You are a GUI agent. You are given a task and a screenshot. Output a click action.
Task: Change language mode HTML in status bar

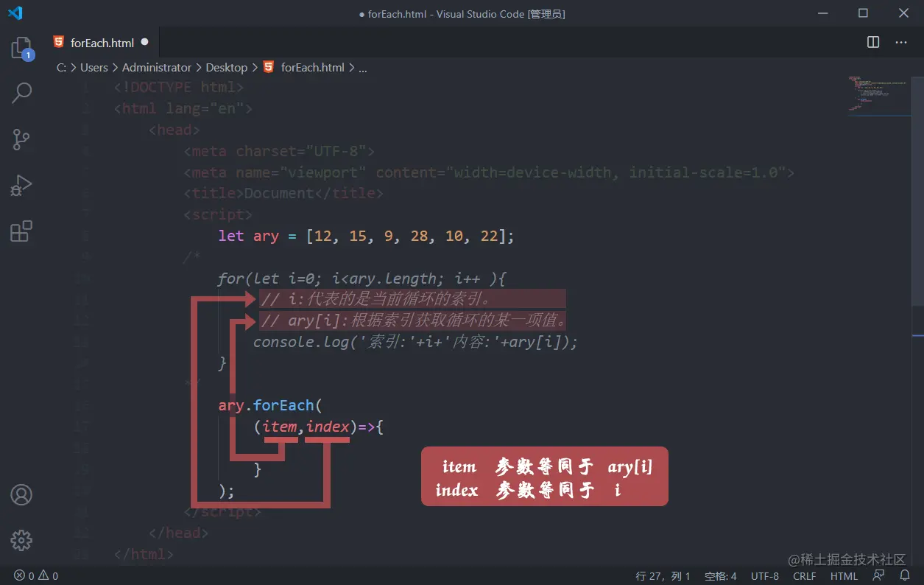844,575
